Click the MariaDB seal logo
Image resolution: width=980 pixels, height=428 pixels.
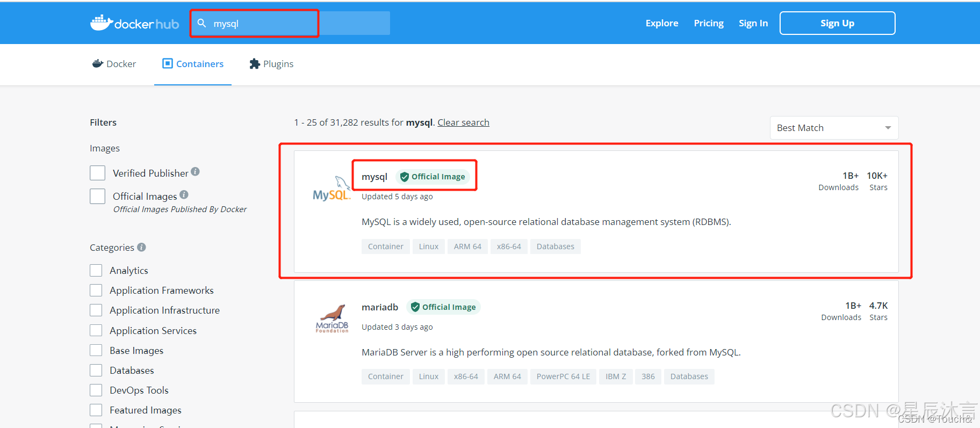pos(332,318)
